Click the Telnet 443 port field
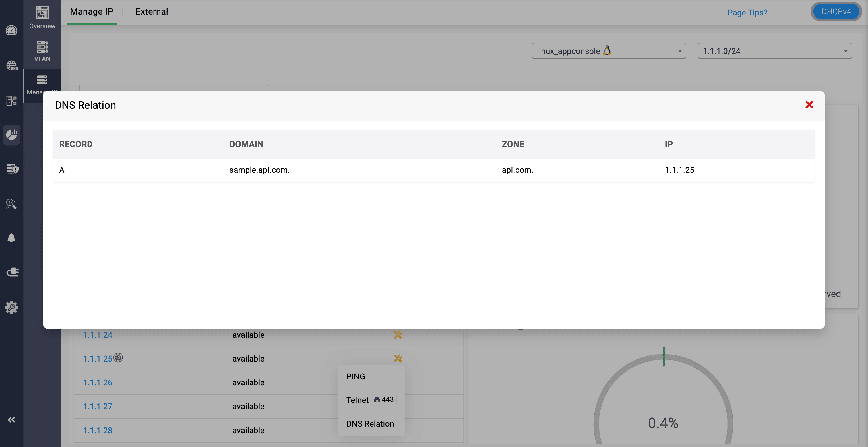Screen dimensions: 868x447 pyautogui.click(x=384, y=399)
